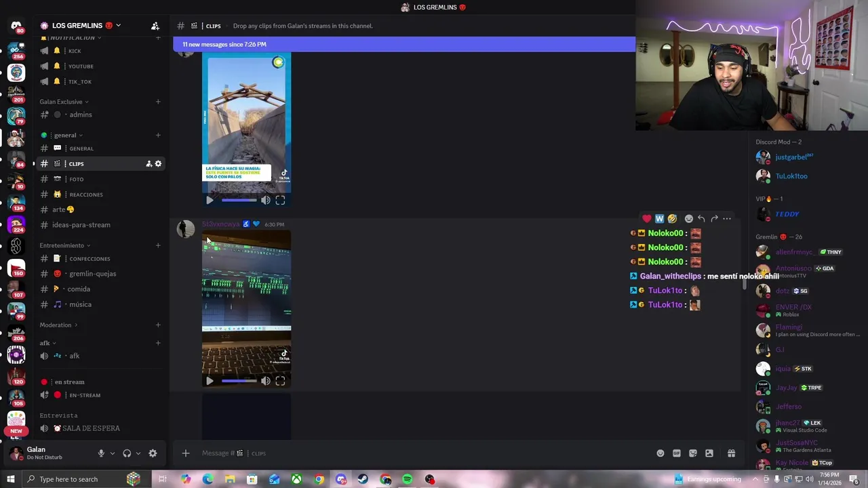Open the FOTO channel
868x488 pixels.
(x=101, y=179)
